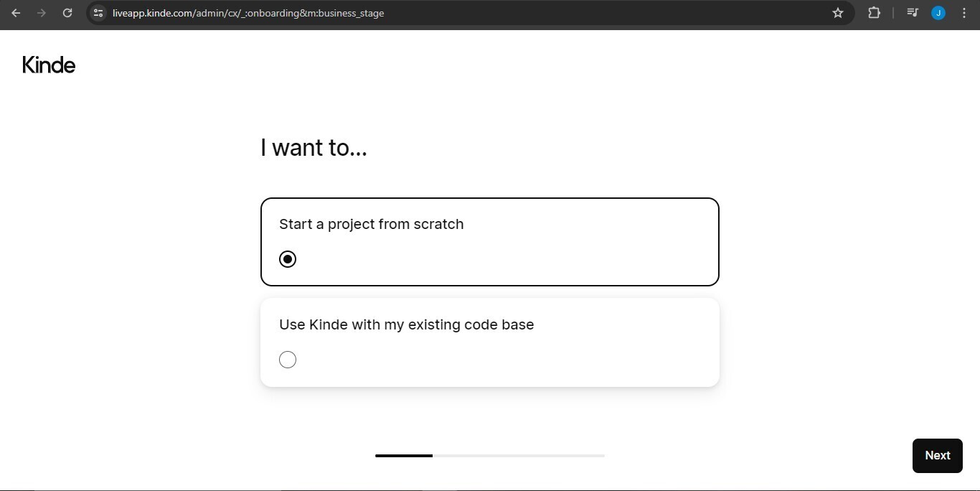
Task: Open the media controls icon in toolbar
Action: (912, 13)
